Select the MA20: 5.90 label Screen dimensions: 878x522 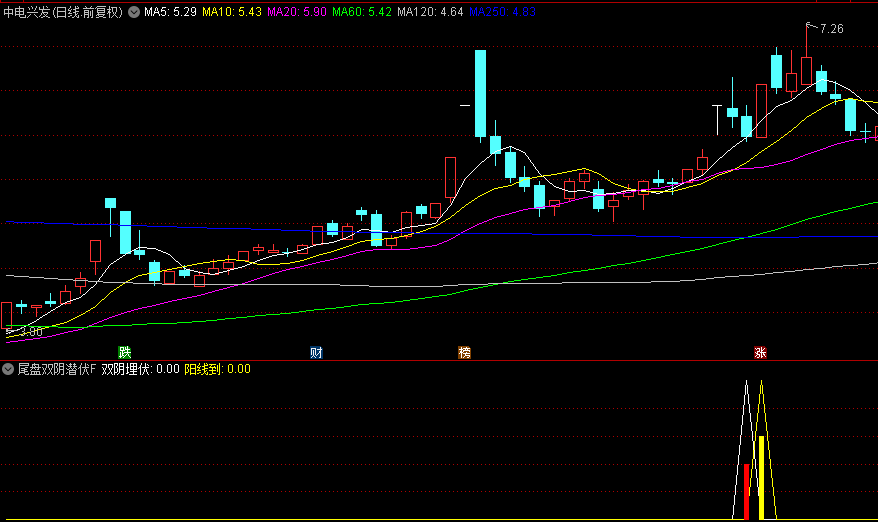(x=297, y=12)
